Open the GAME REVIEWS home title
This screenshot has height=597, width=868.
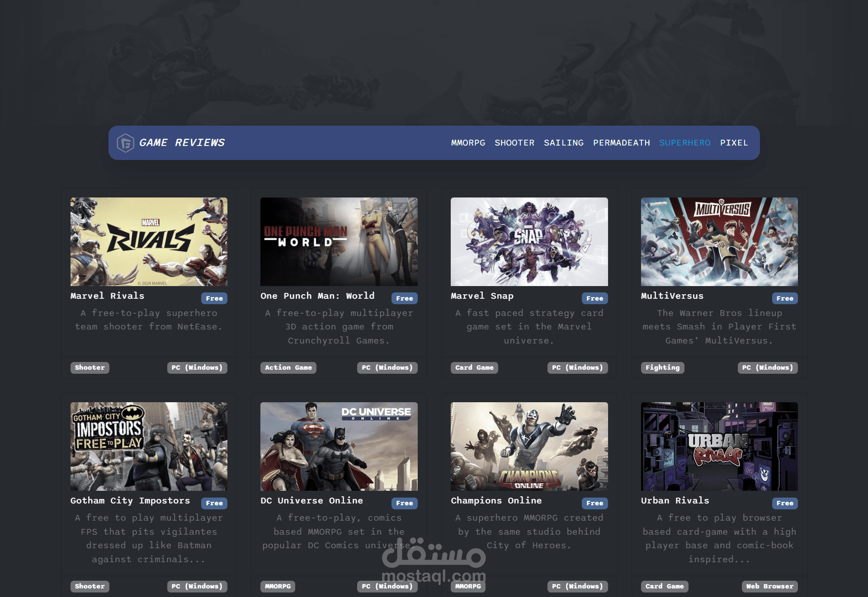[x=182, y=143]
